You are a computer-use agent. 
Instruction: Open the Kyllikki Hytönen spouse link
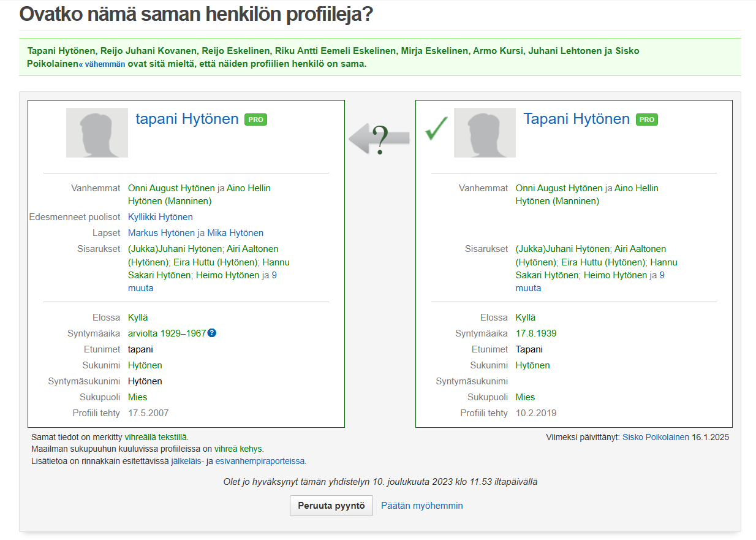pyautogui.click(x=160, y=217)
